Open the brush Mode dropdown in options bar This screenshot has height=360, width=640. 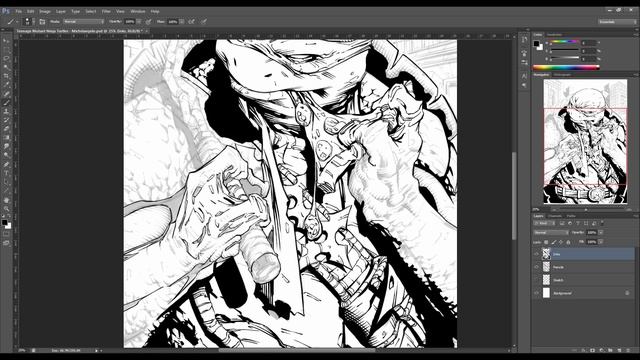pyautogui.click(x=84, y=22)
